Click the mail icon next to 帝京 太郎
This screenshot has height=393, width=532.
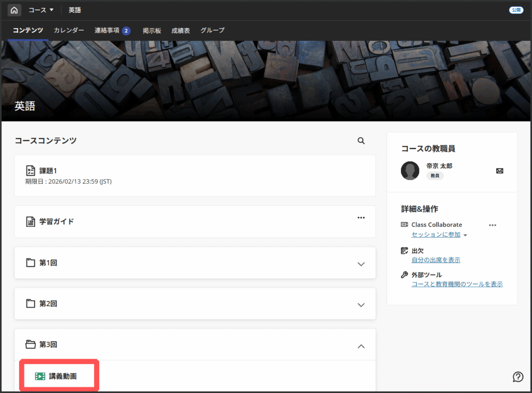[x=500, y=171]
